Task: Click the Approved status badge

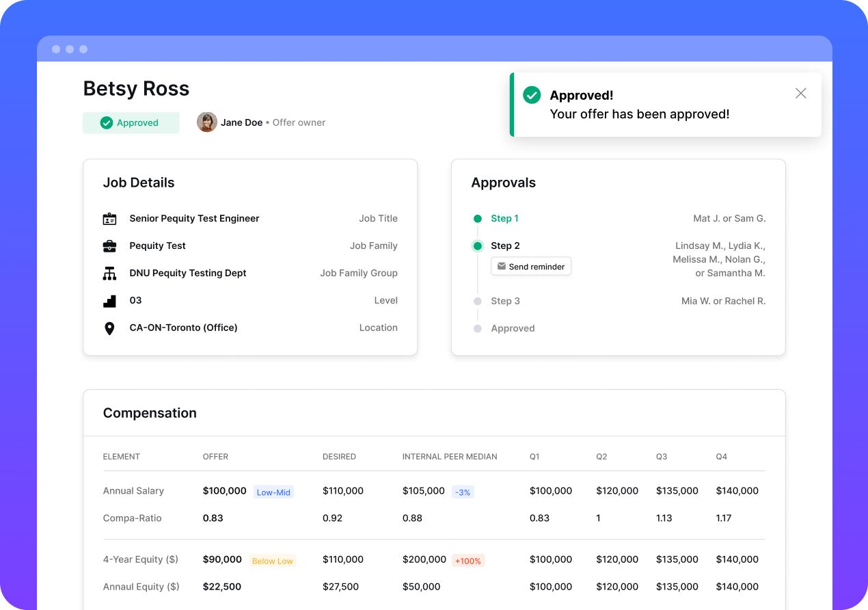Action: [131, 123]
